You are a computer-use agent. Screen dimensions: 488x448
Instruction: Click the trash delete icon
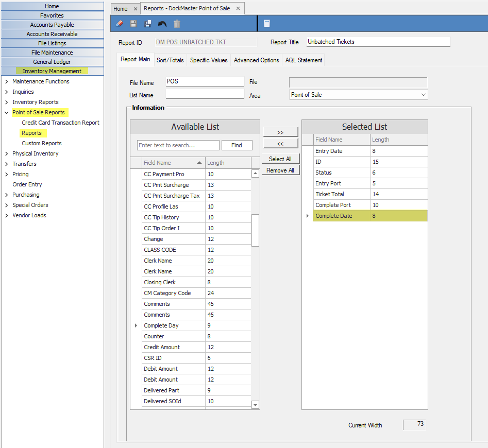point(177,24)
